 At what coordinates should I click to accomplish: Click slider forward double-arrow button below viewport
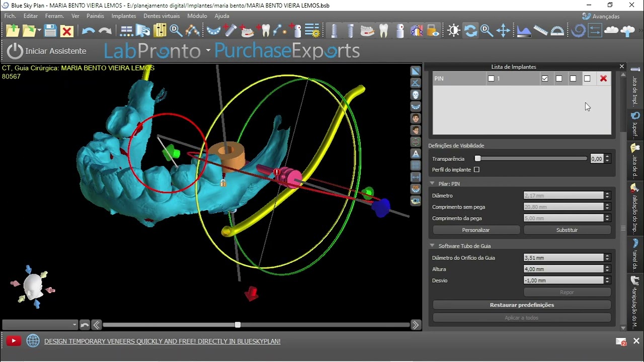[416, 325]
